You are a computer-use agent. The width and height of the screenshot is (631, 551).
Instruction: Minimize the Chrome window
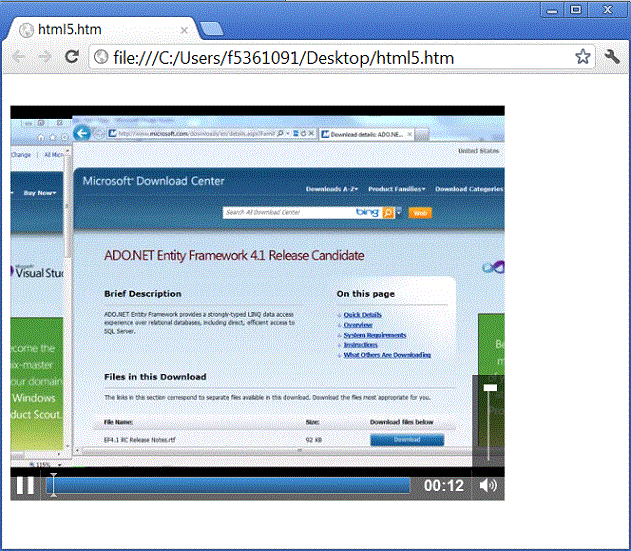[552, 9]
